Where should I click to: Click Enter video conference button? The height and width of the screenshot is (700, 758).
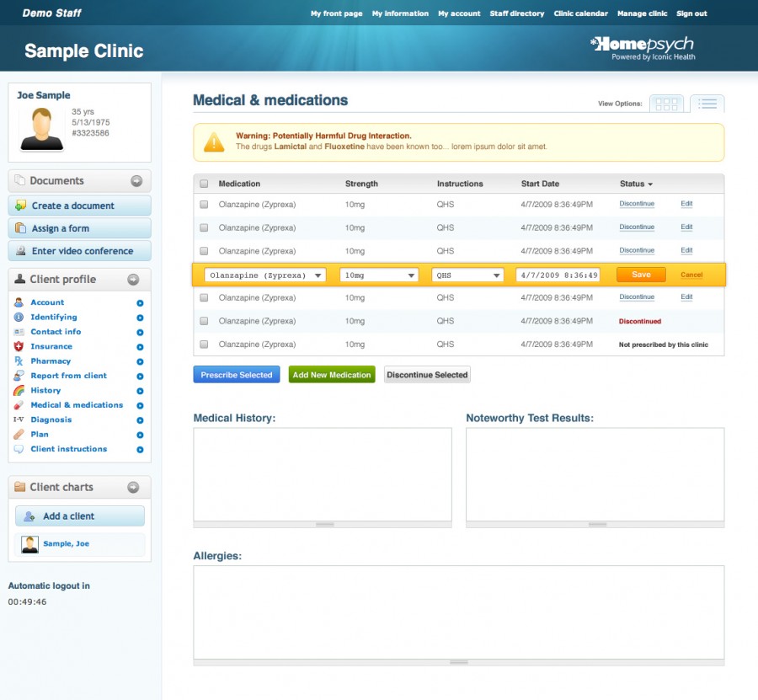(x=80, y=251)
